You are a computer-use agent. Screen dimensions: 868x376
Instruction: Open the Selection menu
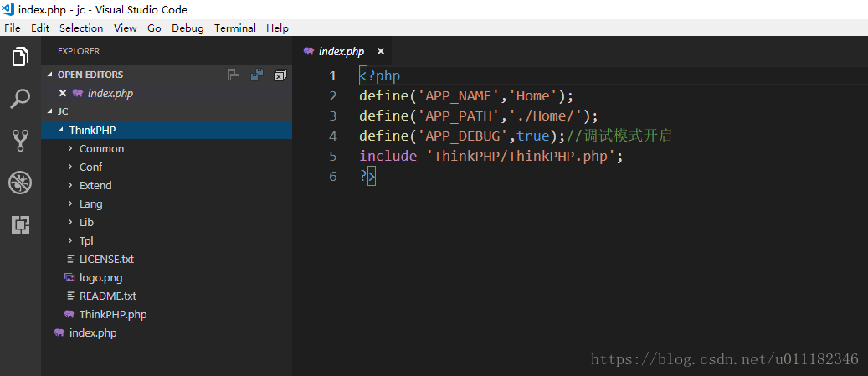(x=81, y=28)
